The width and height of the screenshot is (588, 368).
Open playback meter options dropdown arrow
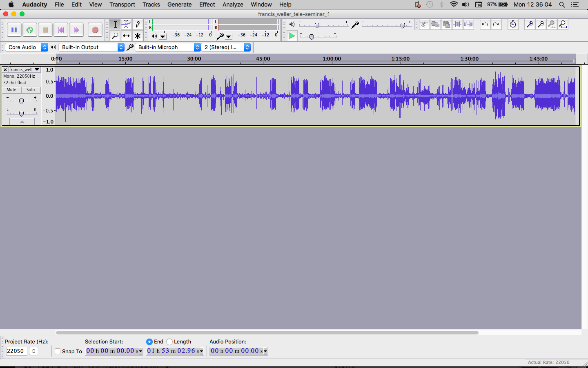163,36
